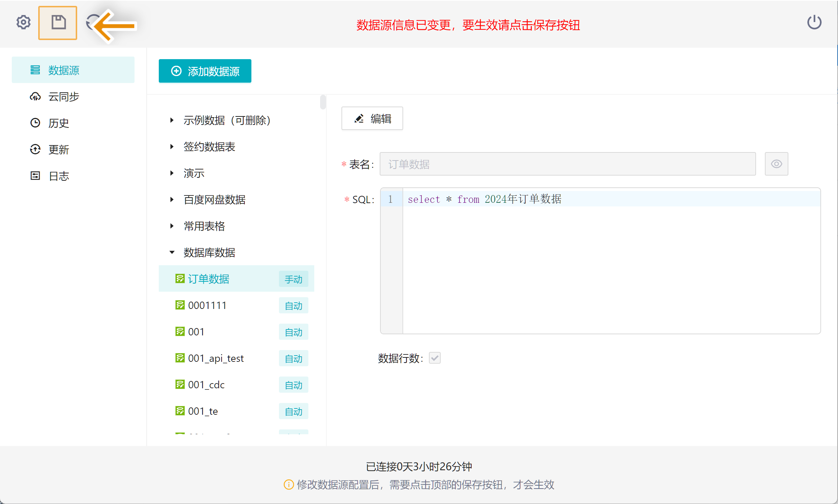Select the 订单数据 table item
Image resolution: width=838 pixels, height=504 pixels.
pos(236,279)
